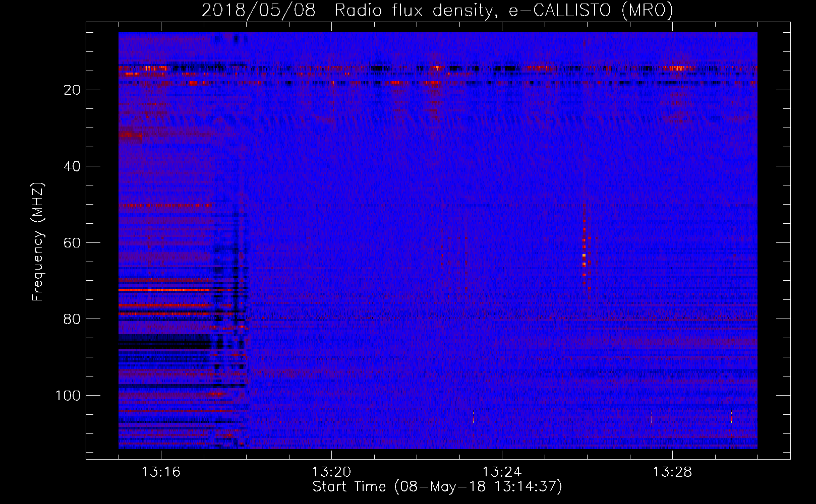Viewport: 816px width, 504px height.
Task: Click the 13:28 time tick label
Action: click(672, 472)
